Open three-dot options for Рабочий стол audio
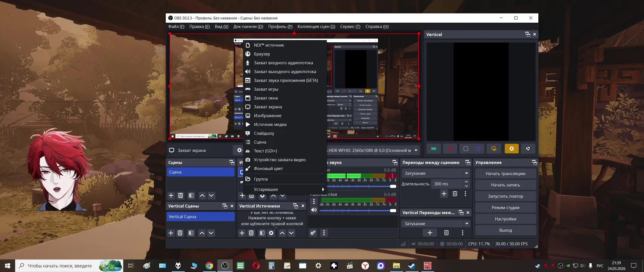Viewport: 644px width, 272px height. click(x=314, y=201)
